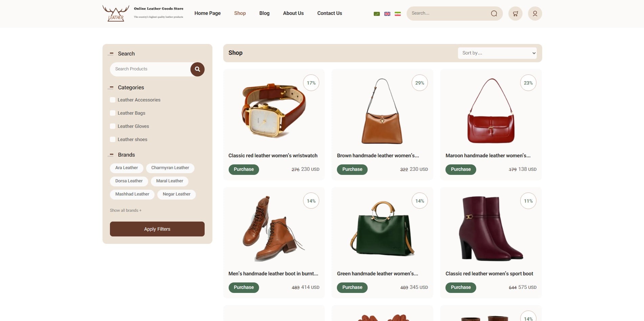644x321 pixels.
Task: Go to the Blog page
Action: click(x=264, y=13)
